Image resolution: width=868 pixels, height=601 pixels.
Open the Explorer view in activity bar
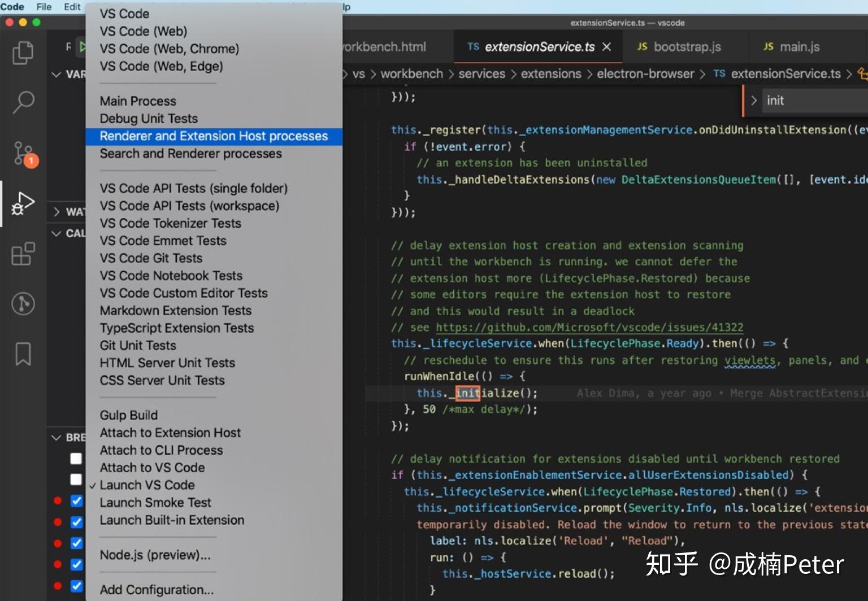pos(23,53)
